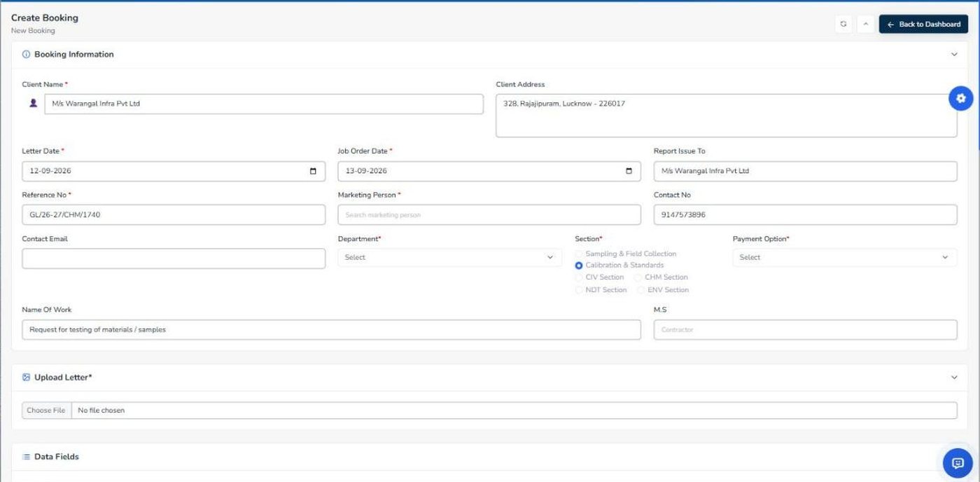Viewport: 980px width, 482px height.
Task: Click the collapse-up arrow icon button
Action: [866, 24]
